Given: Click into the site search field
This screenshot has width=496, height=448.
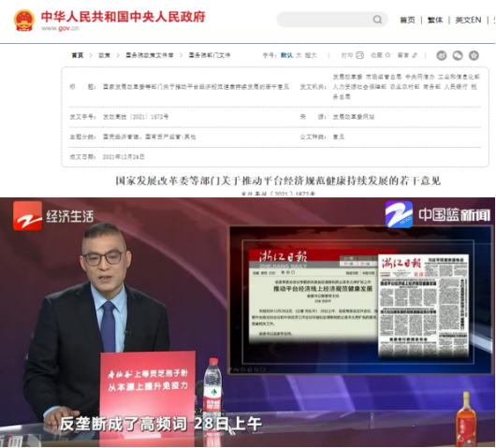Looking at the screenshot, I should pos(325,20).
